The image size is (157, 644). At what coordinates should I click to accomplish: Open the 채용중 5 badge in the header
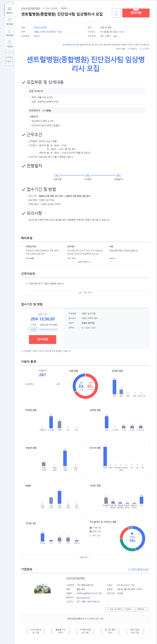pyautogui.click(x=64, y=9)
